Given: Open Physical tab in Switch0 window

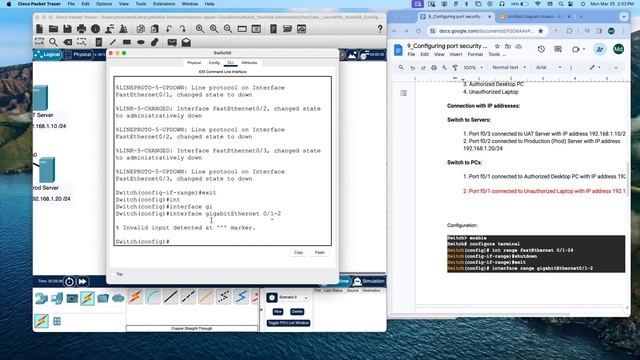Looking at the screenshot, I should point(194,63).
